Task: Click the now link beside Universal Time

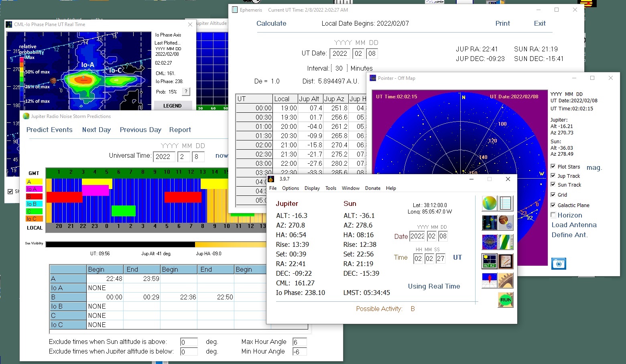Action: (222, 155)
